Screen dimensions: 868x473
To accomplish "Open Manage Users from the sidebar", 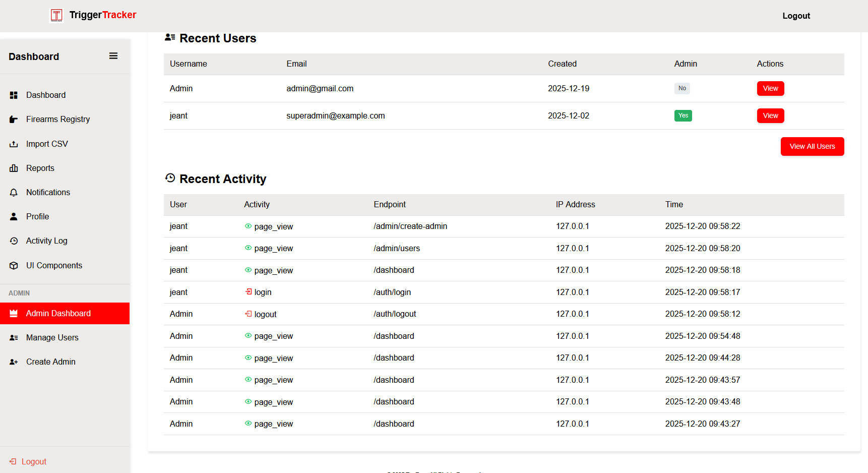I will [x=52, y=337].
